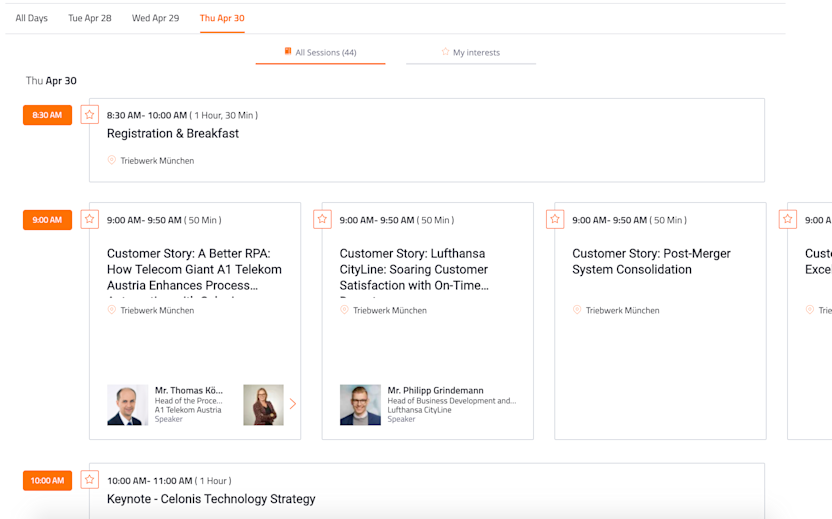Click the 8:30 AM- 10:00 AM time text
The height and width of the screenshot is (519, 832).
click(147, 115)
